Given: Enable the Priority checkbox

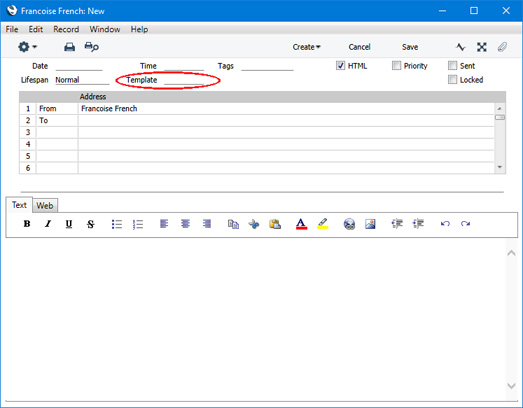Looking at the screenshot, I should tap(396, 66).
